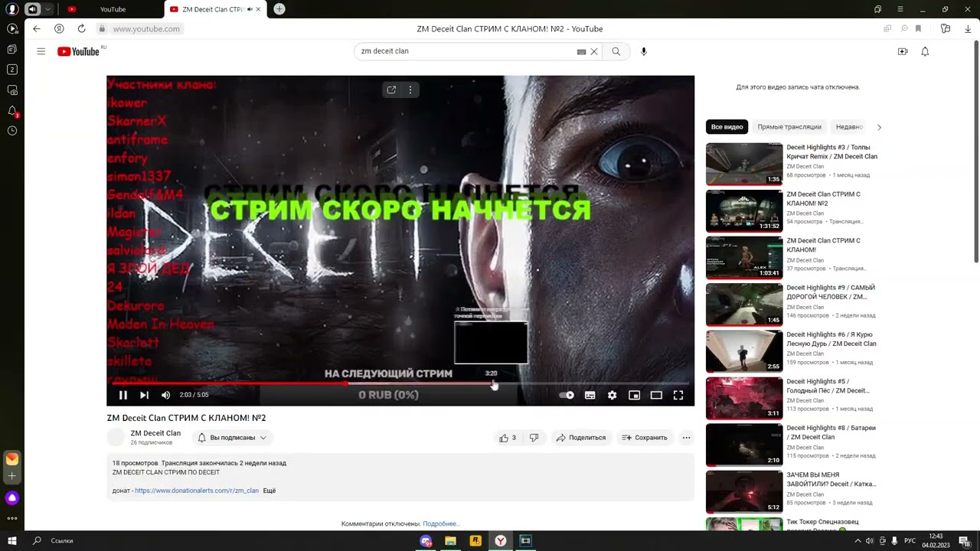This screenshot has height=551, width=980.
Task: Go back to previous page
Action: (x=36, y=28)
